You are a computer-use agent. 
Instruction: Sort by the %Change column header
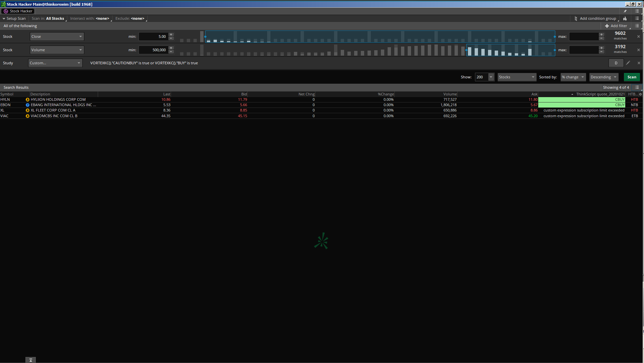point(355,94)
